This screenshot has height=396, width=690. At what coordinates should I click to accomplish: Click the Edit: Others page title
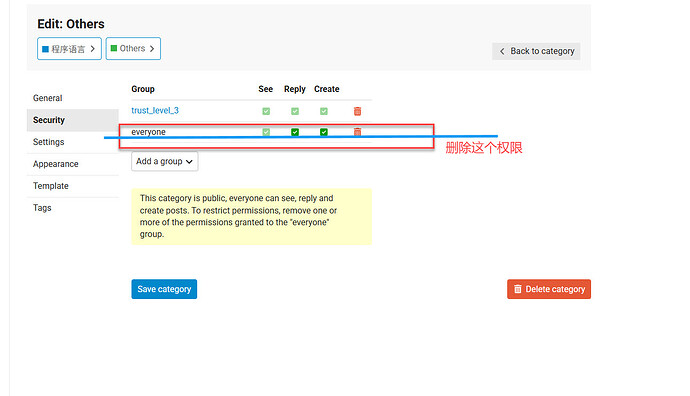tap(71, 24)
